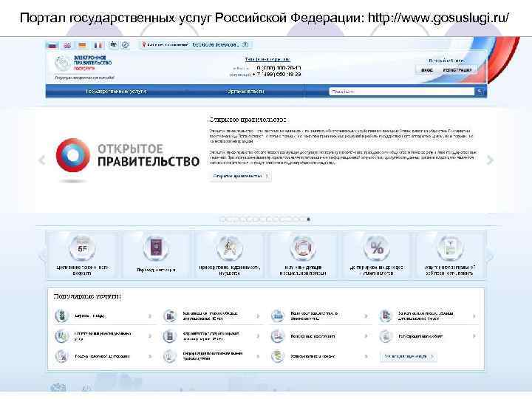This screenshot has width=532, height=399.
Task: Open the Государственные услуги menu tab
Action: (x=117, y=92)
